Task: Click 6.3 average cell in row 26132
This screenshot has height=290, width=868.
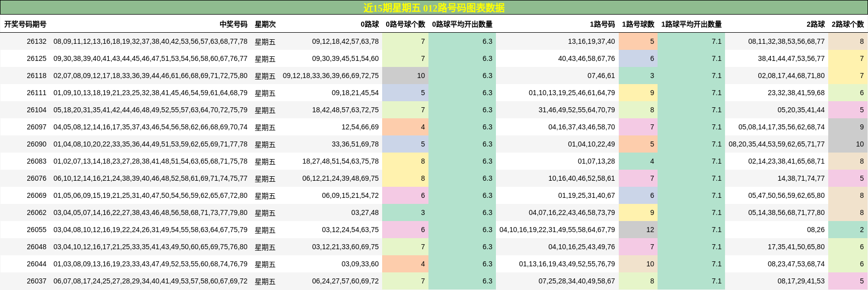Action: coord(462,41)
